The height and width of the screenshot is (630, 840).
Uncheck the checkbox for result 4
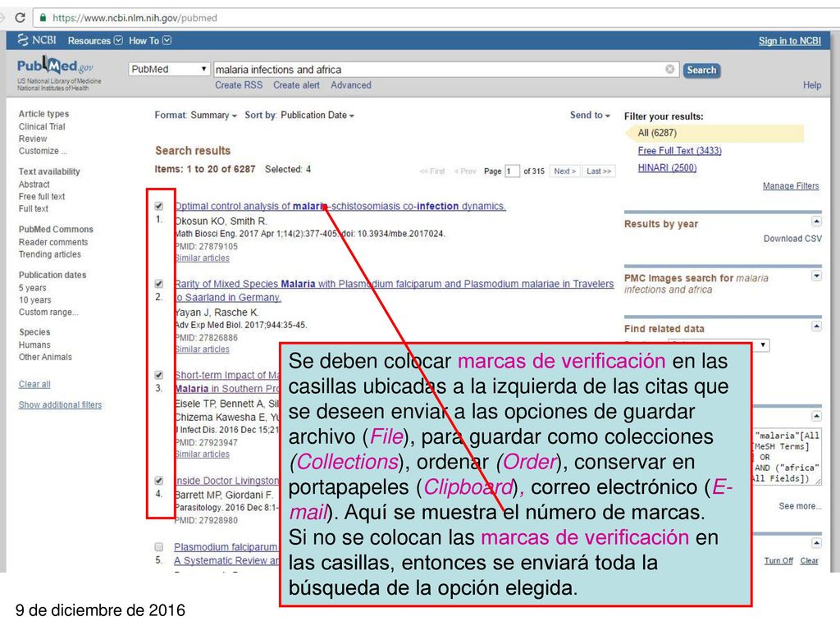pos(158,481)
